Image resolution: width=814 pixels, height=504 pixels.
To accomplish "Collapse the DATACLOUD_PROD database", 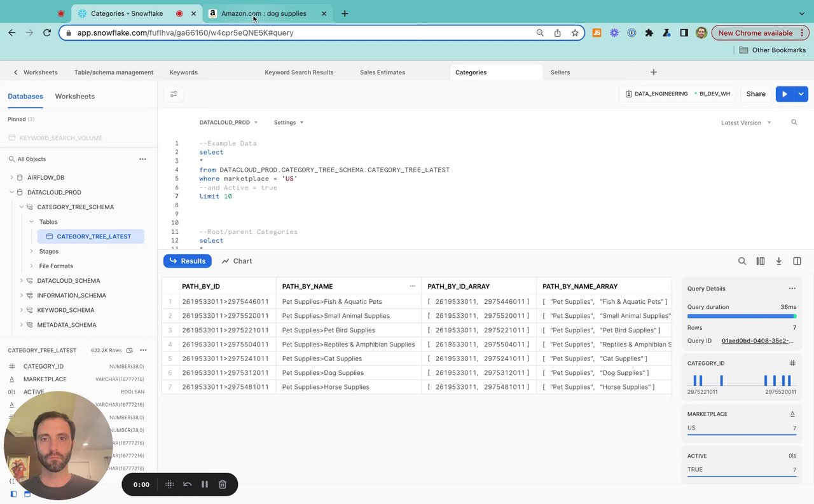I will [x=11, y=192].
